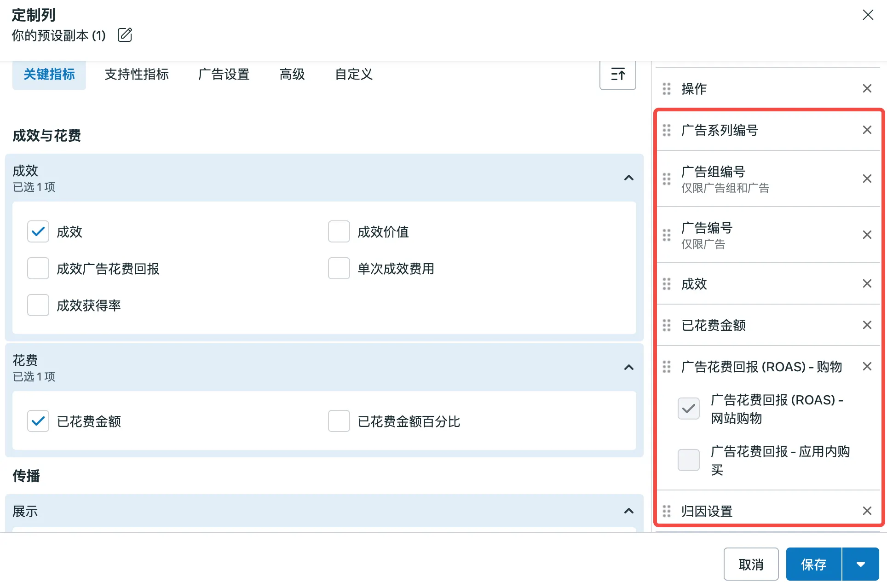Tick the 单次成效费用 checkbox
Screen dimensions: 887x588
339,268
